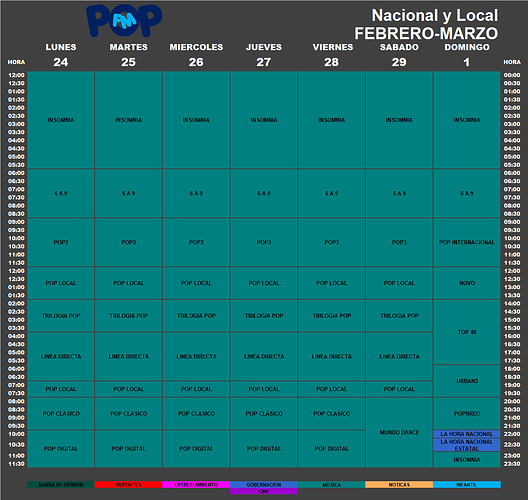Click the LA HORA NACIONAL block
Viewport: 528px width, 500px height.
467,434
